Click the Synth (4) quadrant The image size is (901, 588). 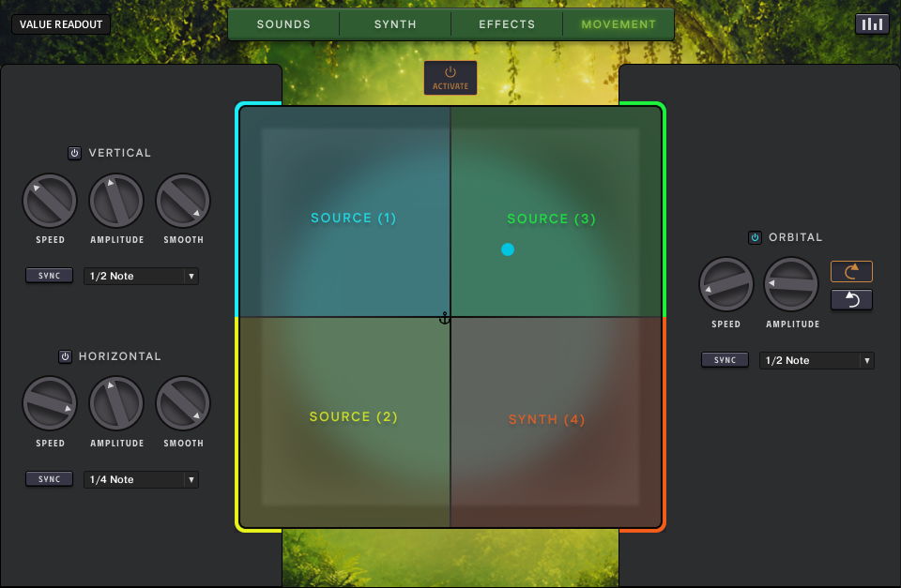coord(556,422)
